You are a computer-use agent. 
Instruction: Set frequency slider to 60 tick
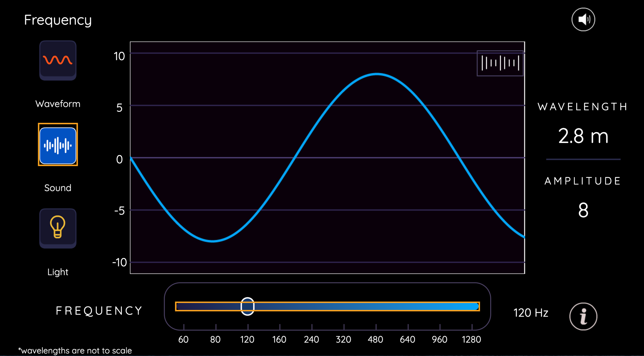pos(184,306)
